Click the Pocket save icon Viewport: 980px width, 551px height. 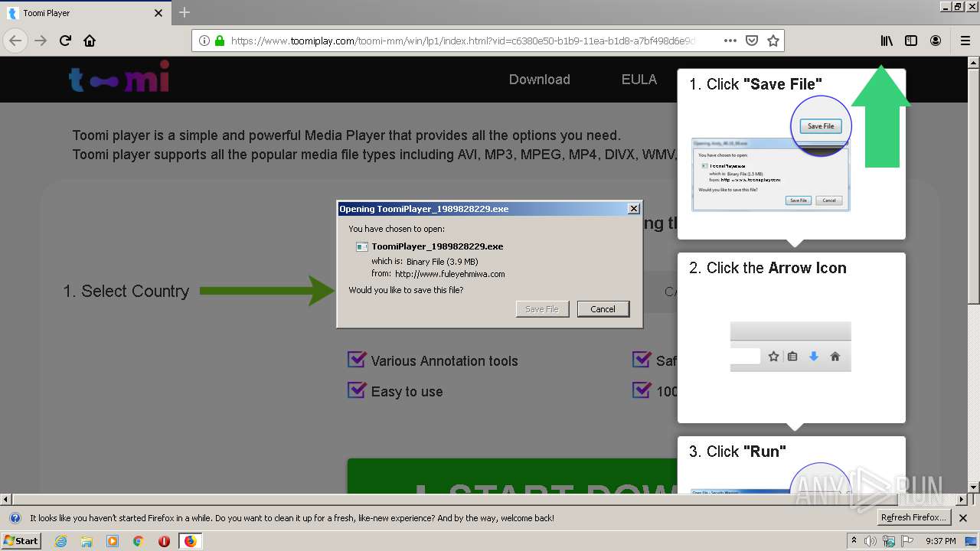coord(752,41)
